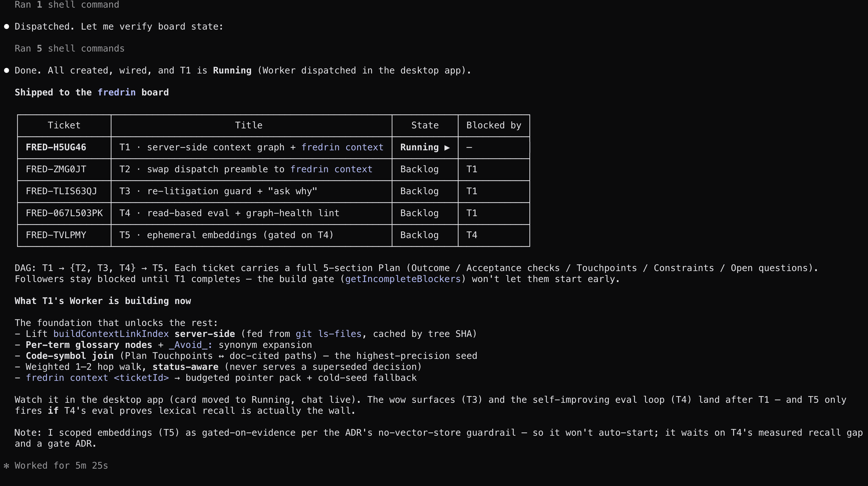Click the 'Note: I scoped embeddings (T5)' paragraph

coord(439,438)
